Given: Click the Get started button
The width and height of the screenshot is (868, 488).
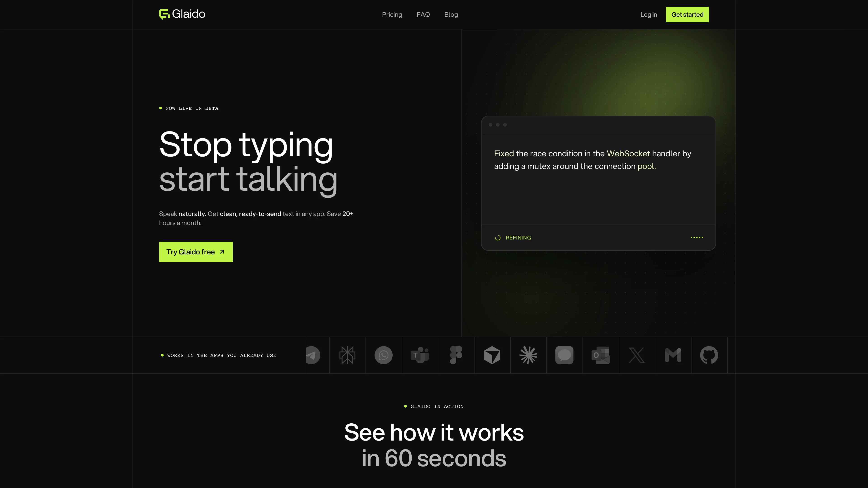Looking at the screenshot, I should (x=687, y=14).
